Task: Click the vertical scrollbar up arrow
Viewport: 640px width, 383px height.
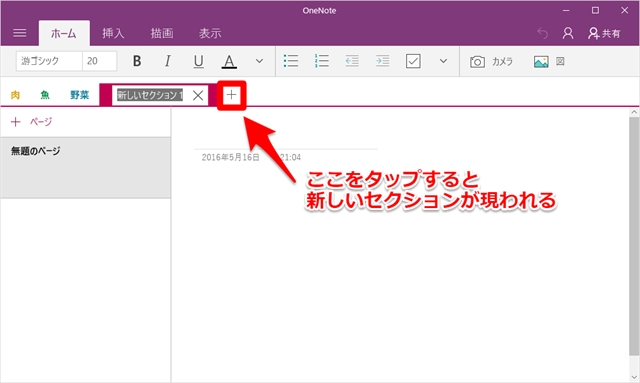Action: (634, 112)
